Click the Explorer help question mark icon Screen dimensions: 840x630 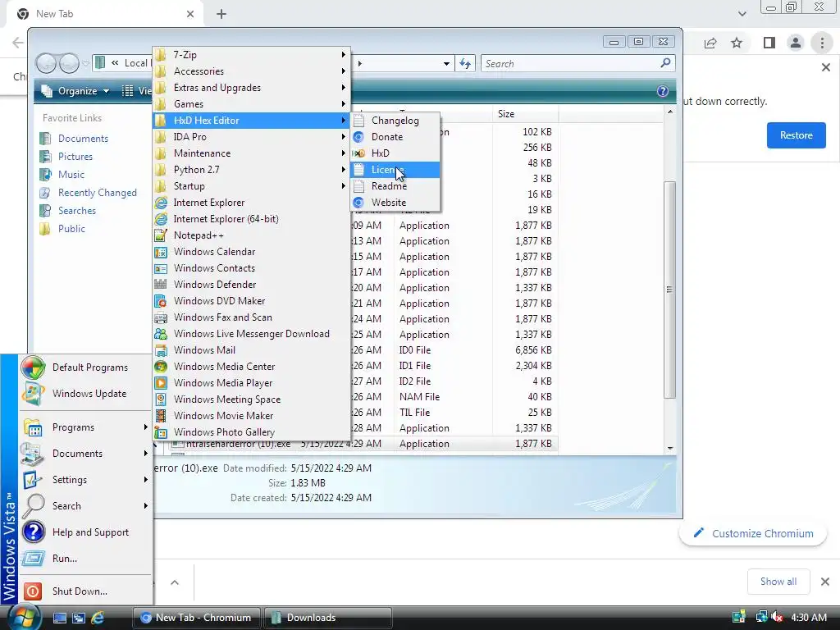(663, 91)
